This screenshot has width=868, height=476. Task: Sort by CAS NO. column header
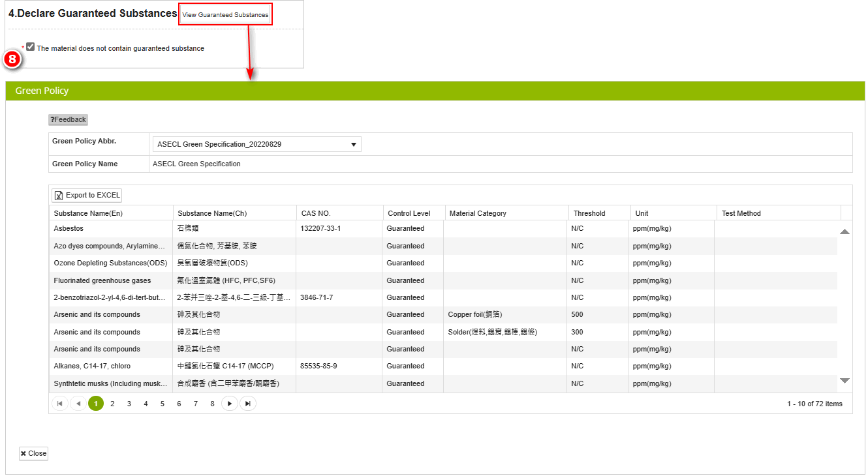pyautogui.click(x=339, y=213)
